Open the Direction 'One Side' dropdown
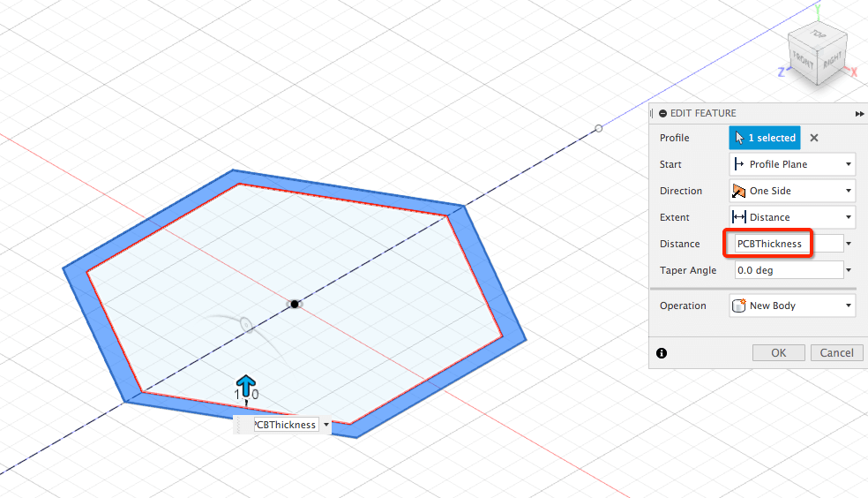The image size is (868, 498). click(x=792, y=191)
